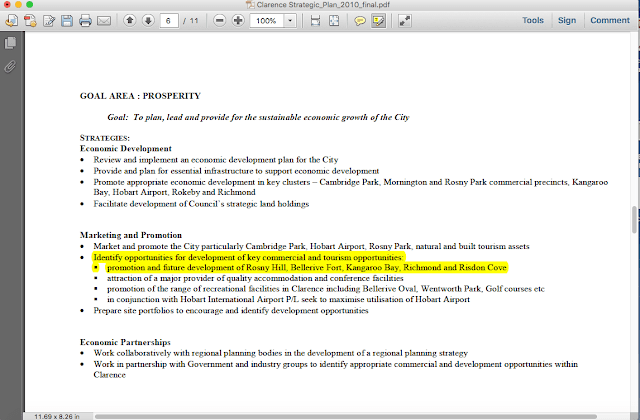Toggle attachments paperclip panel
This screenshot has height=420, width=640.
point(11,66)
